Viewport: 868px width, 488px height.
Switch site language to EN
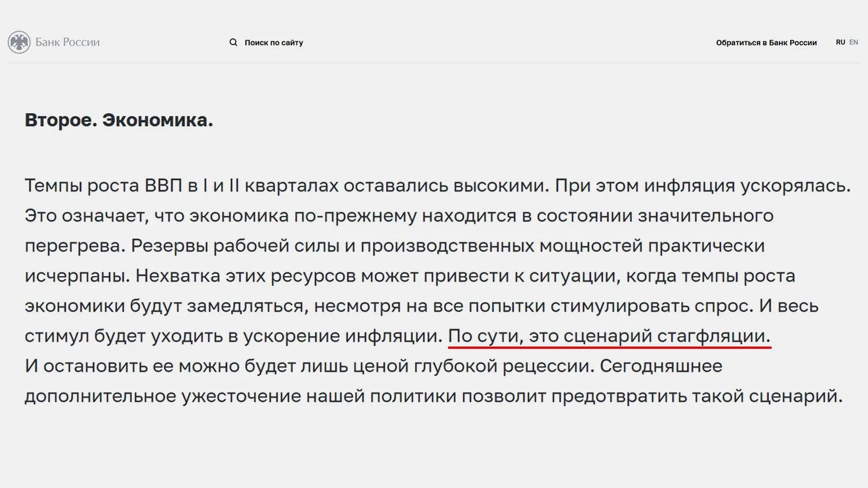pos(854,42)
